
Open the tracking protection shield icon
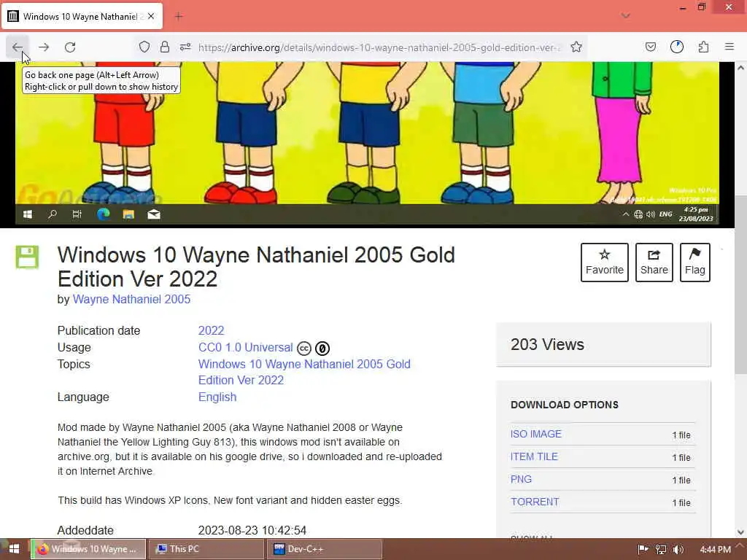coord(144,47)
